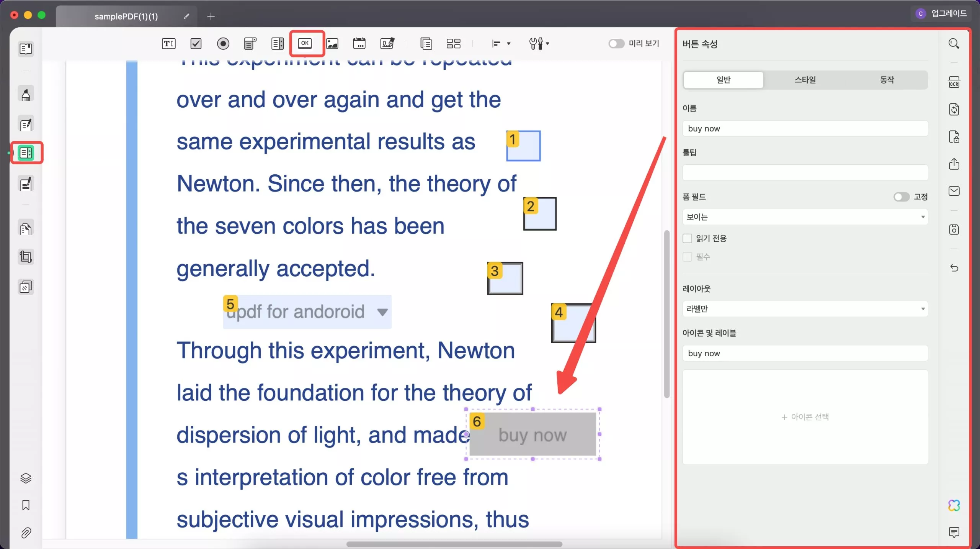Toggle the 고정 lock switch
The image size is (980, 549).
click(x=901, y=197)
